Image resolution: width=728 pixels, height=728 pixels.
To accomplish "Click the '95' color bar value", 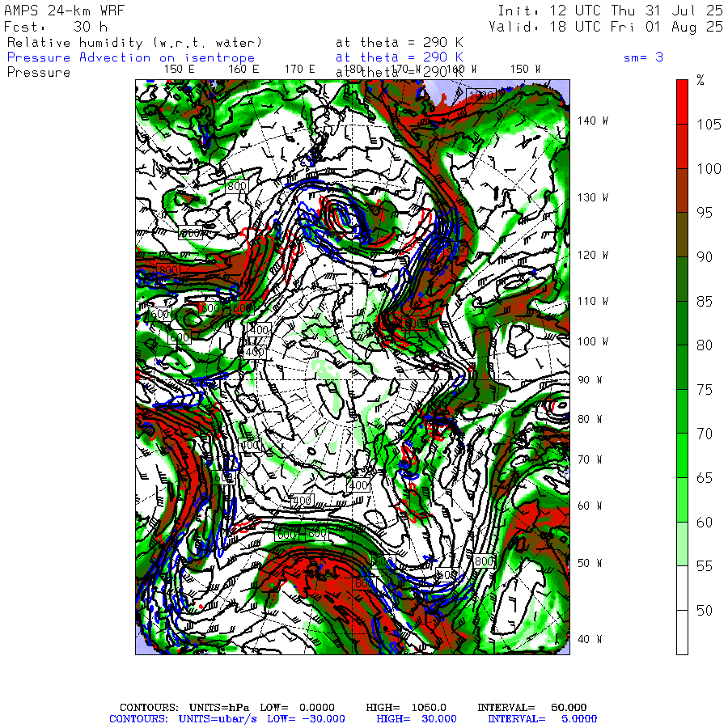I will click(705, 213).
